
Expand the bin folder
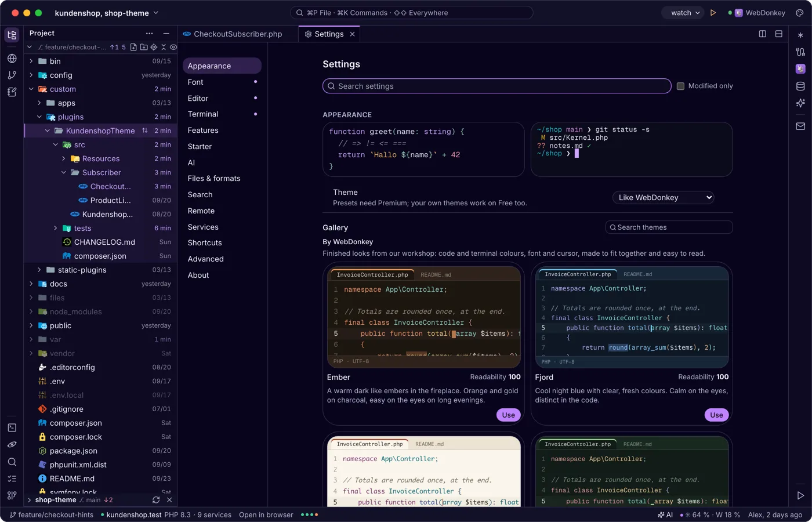click(31, 61)
